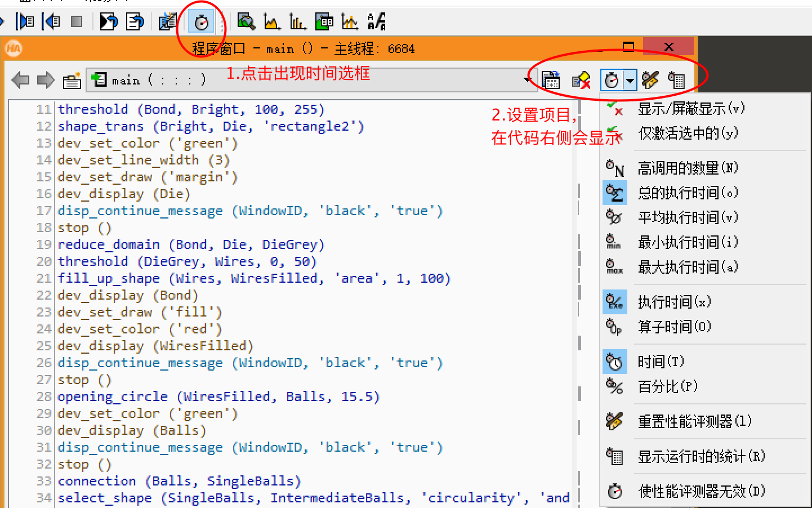Click the gray stop square in the top toolbar
812x508 pixels.
(77, 22)
